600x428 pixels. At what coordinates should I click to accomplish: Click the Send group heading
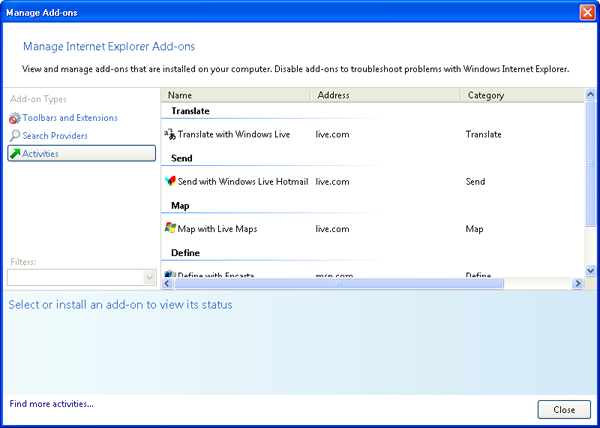pyautogui.click(x=182, y=158)
